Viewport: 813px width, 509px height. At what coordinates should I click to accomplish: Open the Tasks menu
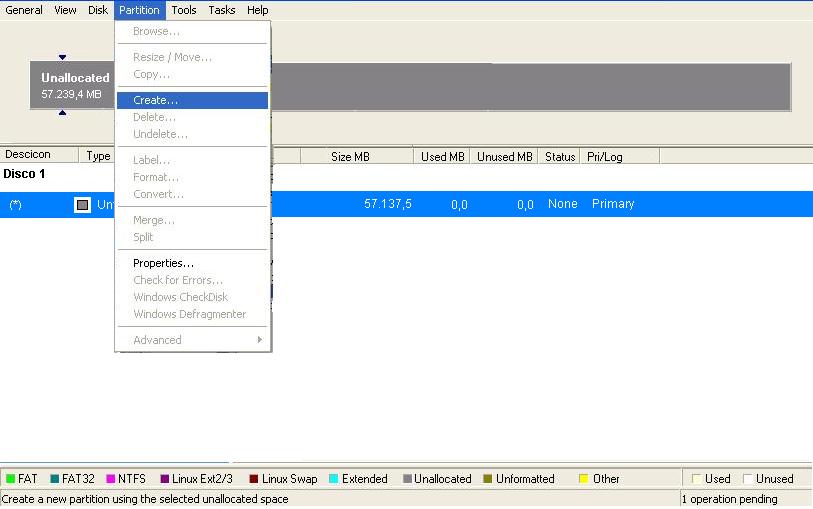tap(222, 10)
